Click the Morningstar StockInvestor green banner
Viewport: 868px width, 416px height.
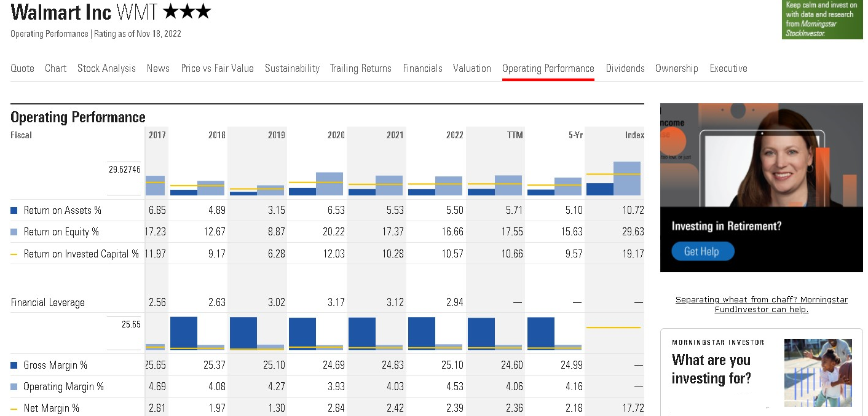[x=822, y=20]
